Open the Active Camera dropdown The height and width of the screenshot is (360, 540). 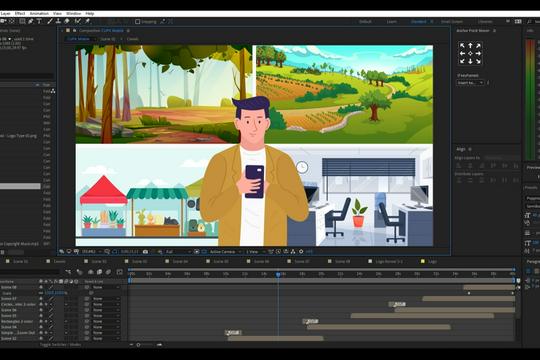pos(225,252)
